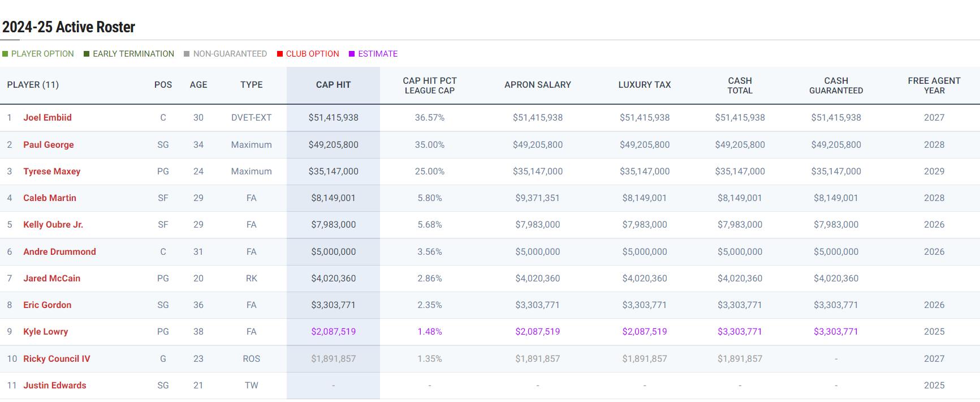Click Ricky Council IV's G position cell
This screenshot has height=402, width=980.
[163, 358]
